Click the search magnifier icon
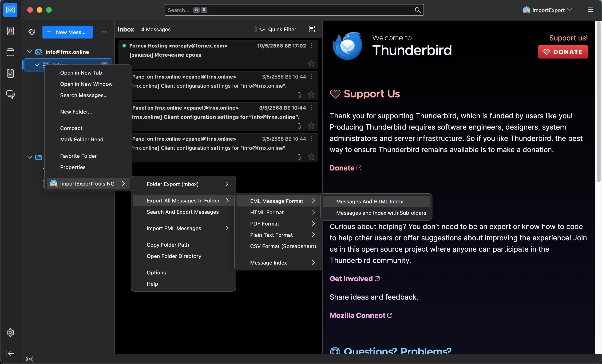 [418, 10]
